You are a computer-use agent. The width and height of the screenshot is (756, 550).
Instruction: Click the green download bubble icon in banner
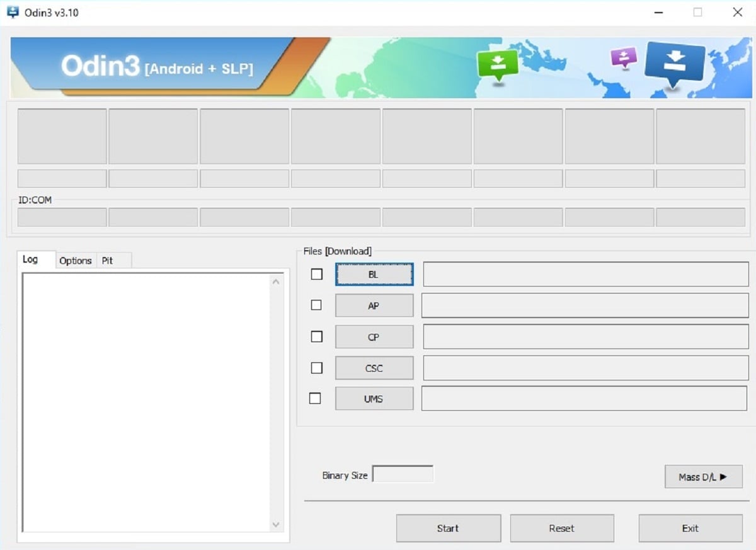[498, 64]
